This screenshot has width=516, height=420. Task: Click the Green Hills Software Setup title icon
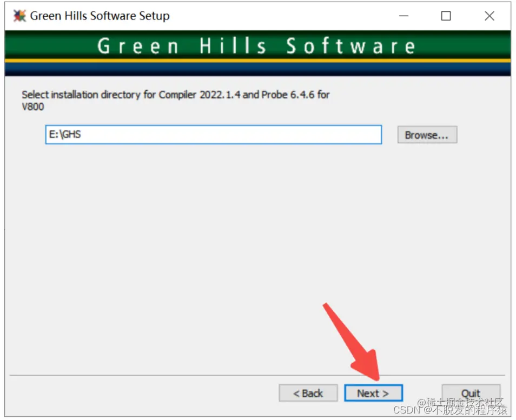pyautogui.click(x=19, y=16)
